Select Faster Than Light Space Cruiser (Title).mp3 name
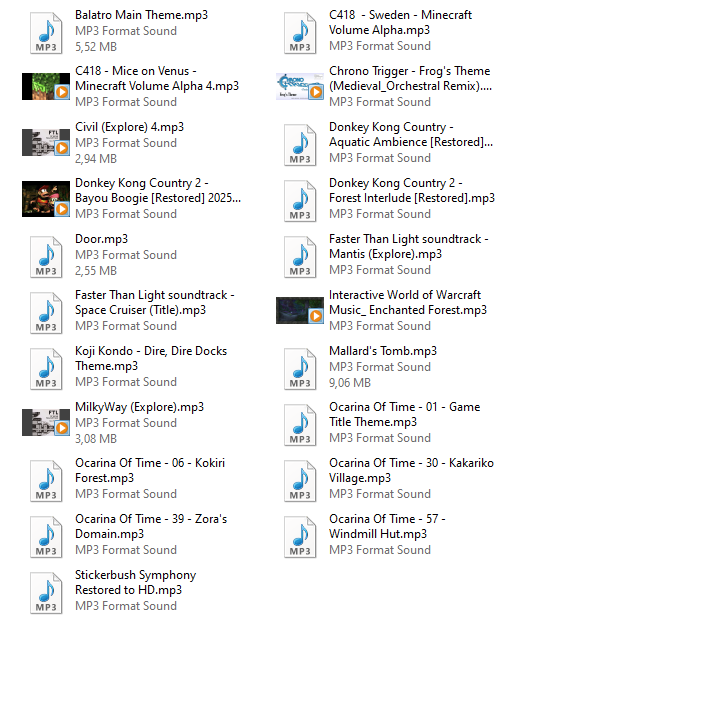718x725 pixels. pyautogui.click(x=155, y=302)
